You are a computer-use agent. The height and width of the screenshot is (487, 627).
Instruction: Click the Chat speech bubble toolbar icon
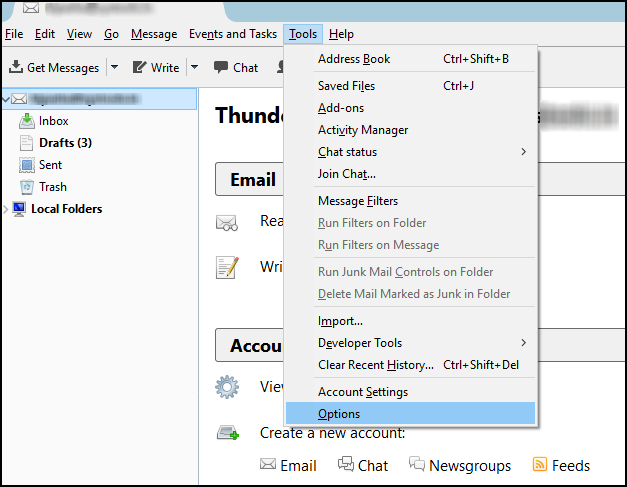[x=221, y=67]
